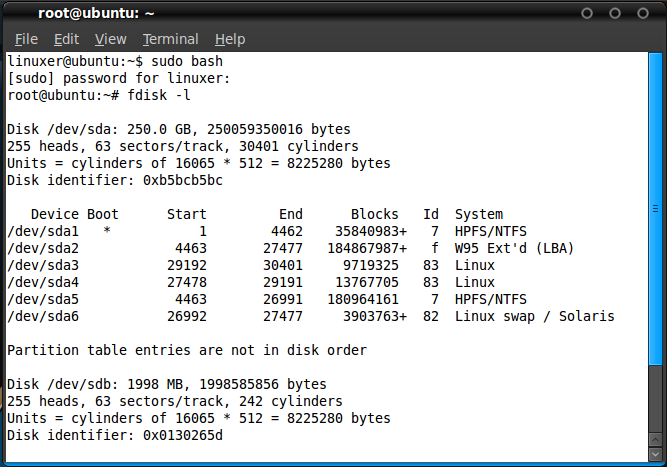The width and height of the screenshot is (667, 467).
Task: Click the scrollbar down arrow
Action: [x=655, y=454]
